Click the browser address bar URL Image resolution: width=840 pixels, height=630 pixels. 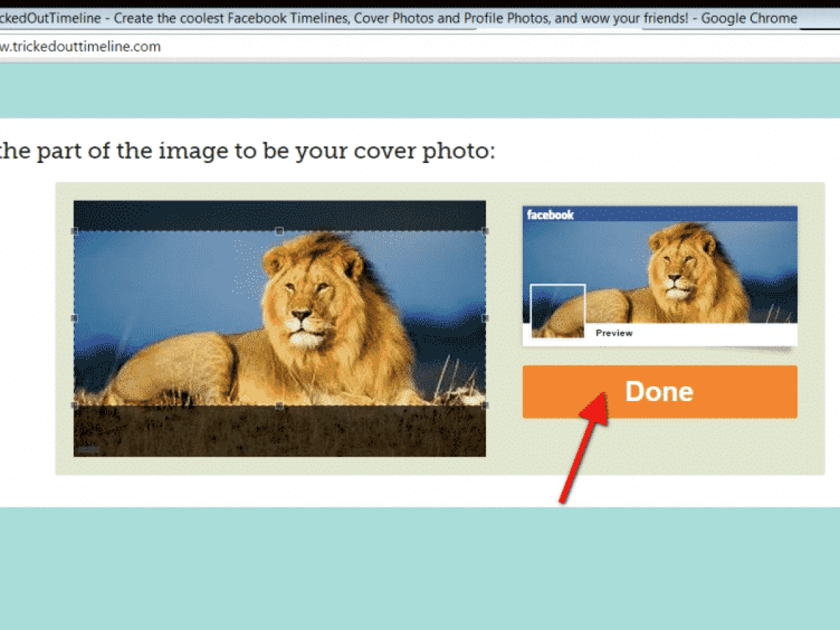point(80,47)
